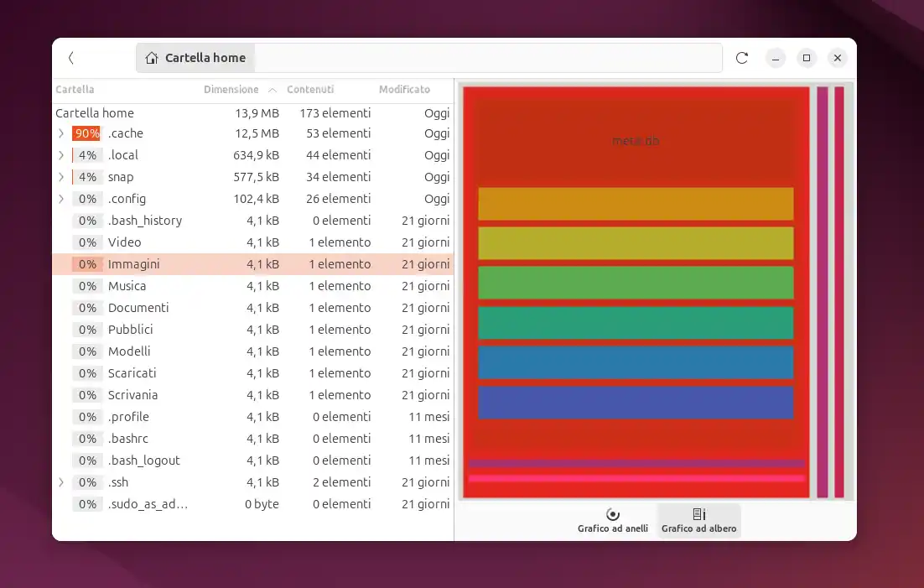Click the meta.db block in treemap
Screen dimensions: 924x588
click(636, 141)
